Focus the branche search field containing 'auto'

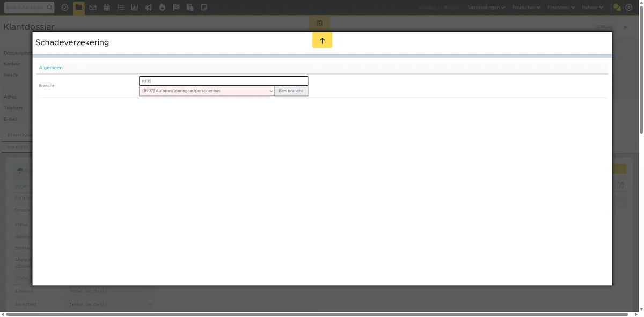(x=223, y=81)
